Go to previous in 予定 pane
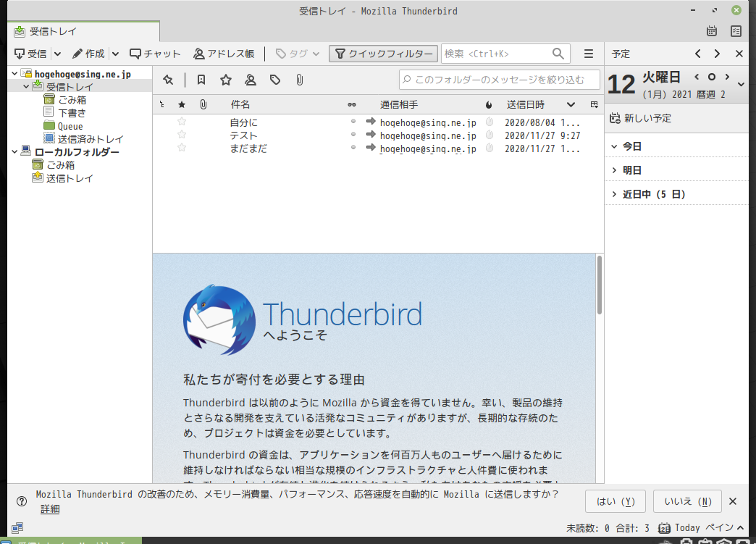 (697, 54)
